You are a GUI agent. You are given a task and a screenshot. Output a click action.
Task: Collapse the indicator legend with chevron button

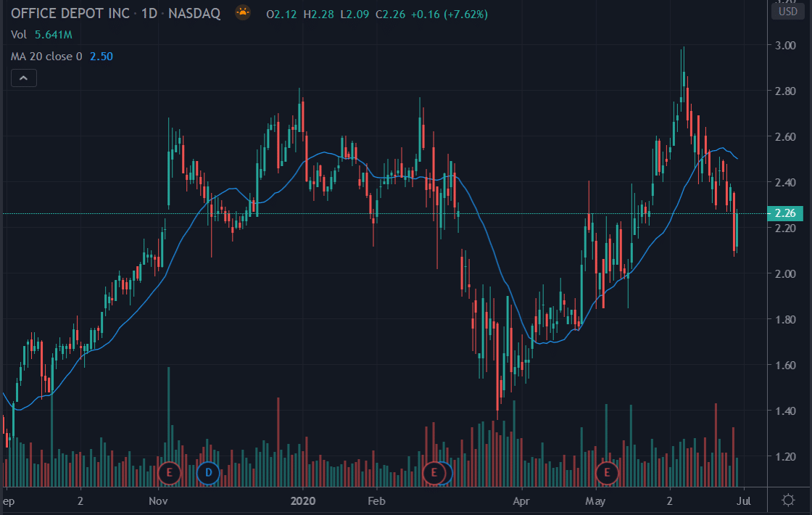(23, 78)
